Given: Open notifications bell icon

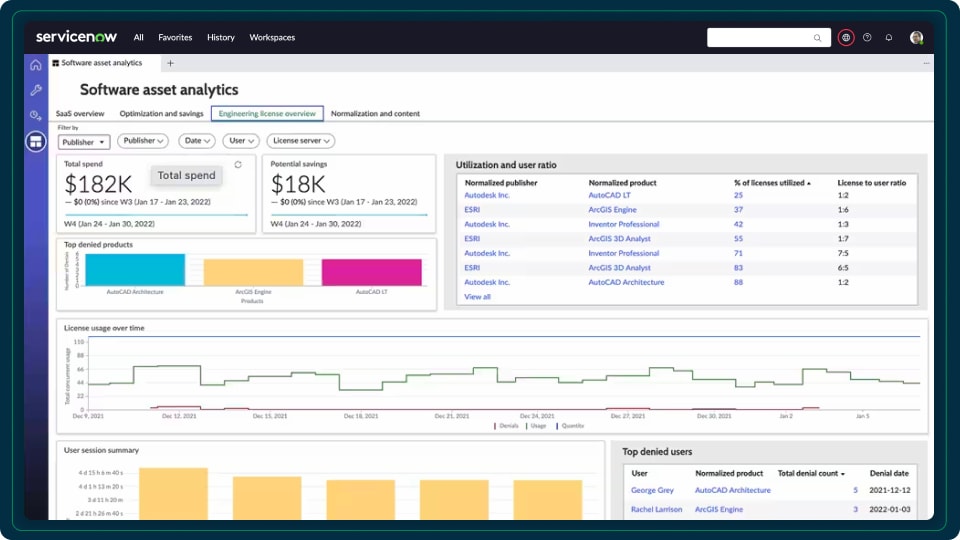Looking at the screenshot, I should click(889, 38).
